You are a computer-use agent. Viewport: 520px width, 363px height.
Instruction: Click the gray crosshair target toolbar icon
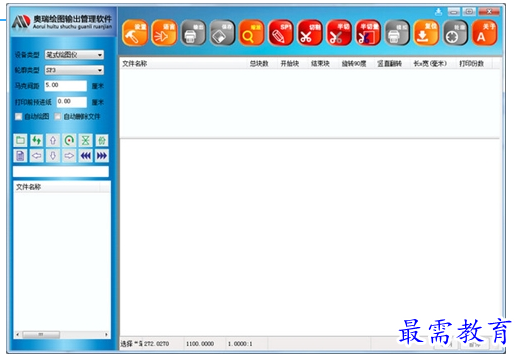tap(455, 33)
